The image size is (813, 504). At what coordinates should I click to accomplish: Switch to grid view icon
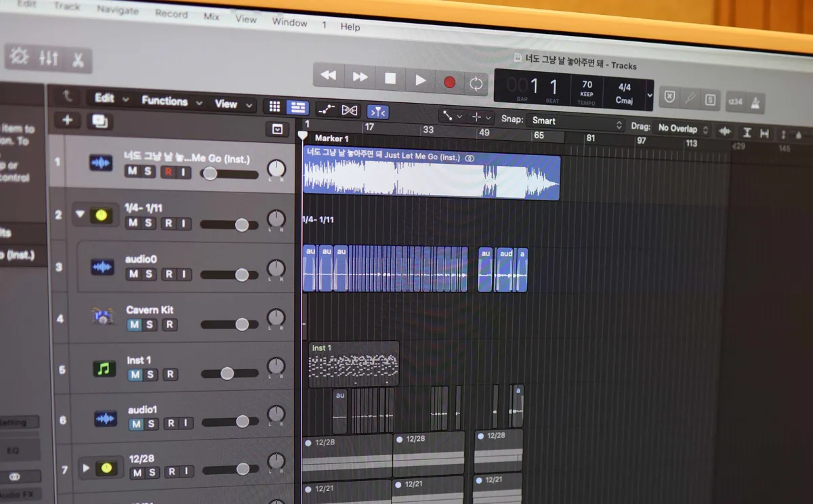pos(274,107)
